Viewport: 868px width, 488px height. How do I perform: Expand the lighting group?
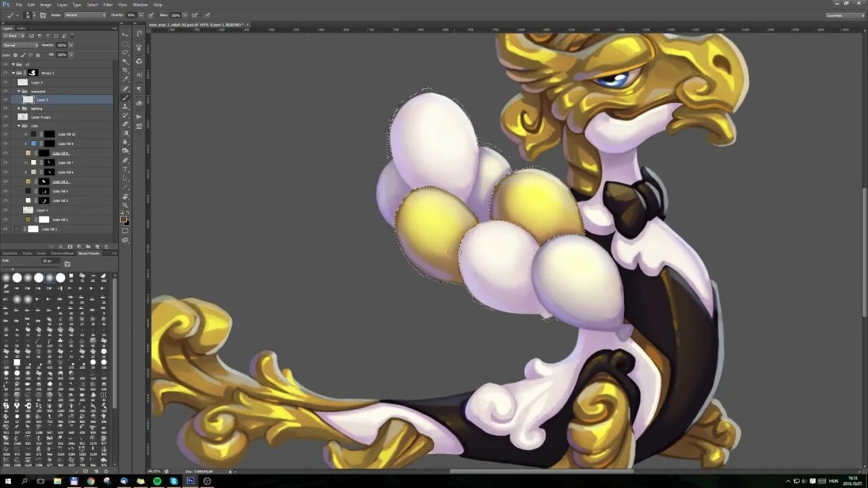coord(19,108)
